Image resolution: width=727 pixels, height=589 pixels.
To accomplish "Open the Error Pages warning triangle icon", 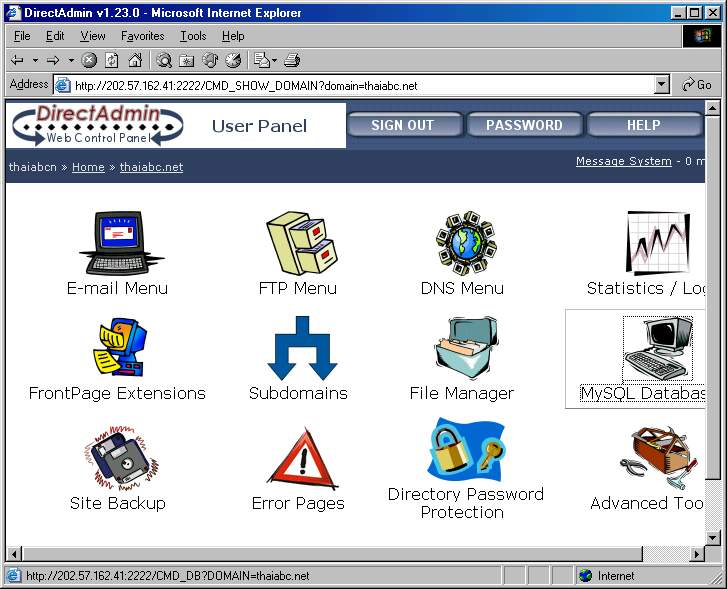I will tap(298, 457).
